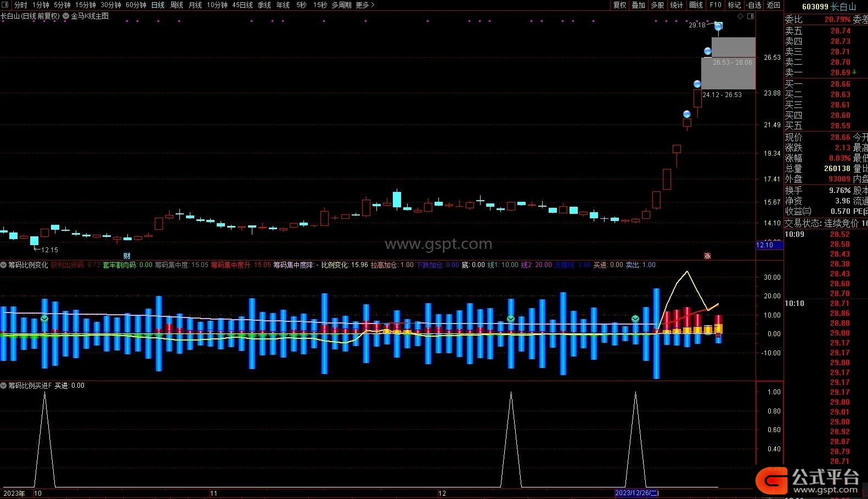
Task: Expand the 更多 periods menu
Action: click(365, 5)
